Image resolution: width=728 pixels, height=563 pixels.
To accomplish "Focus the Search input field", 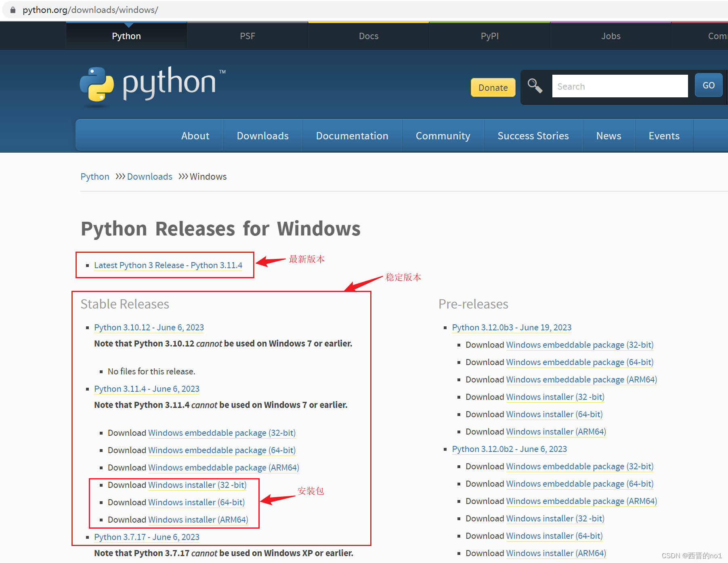I will (620, 86).
